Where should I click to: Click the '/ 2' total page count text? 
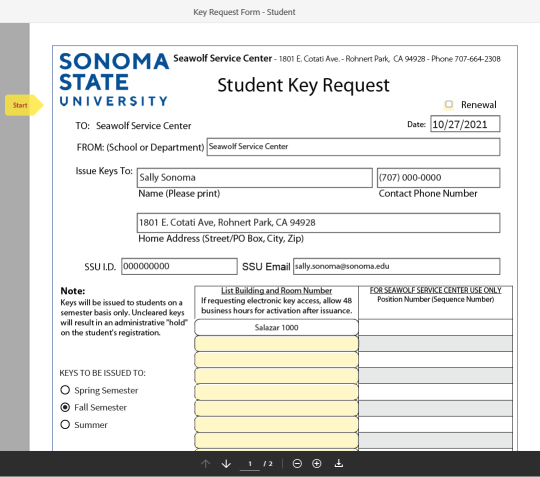tap(268, 464)
